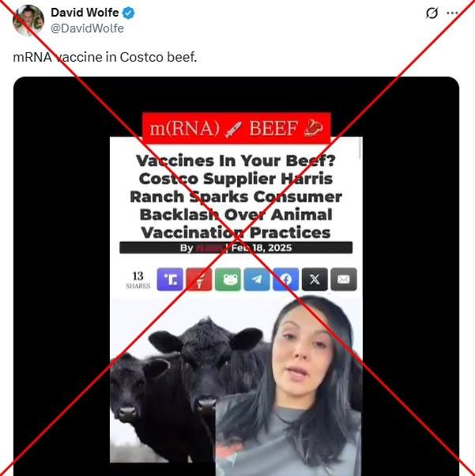Share via the Telegram paper-plane icon
This screenshot has width=475, height=476.
point(257,279)
